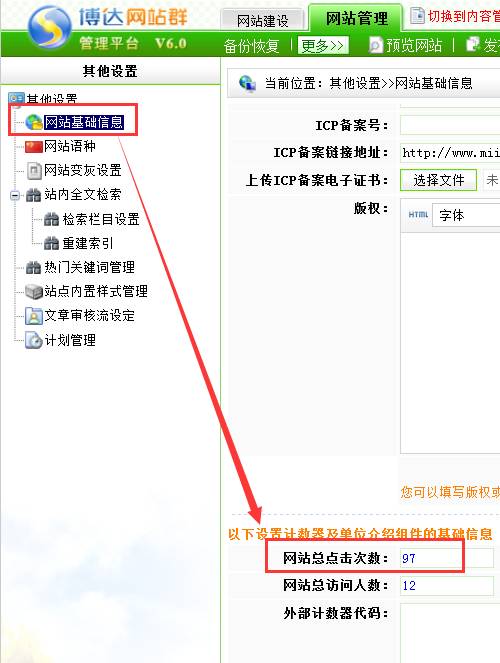
Task: Click the ICP备案号 text field
Action: coord(450,126)
